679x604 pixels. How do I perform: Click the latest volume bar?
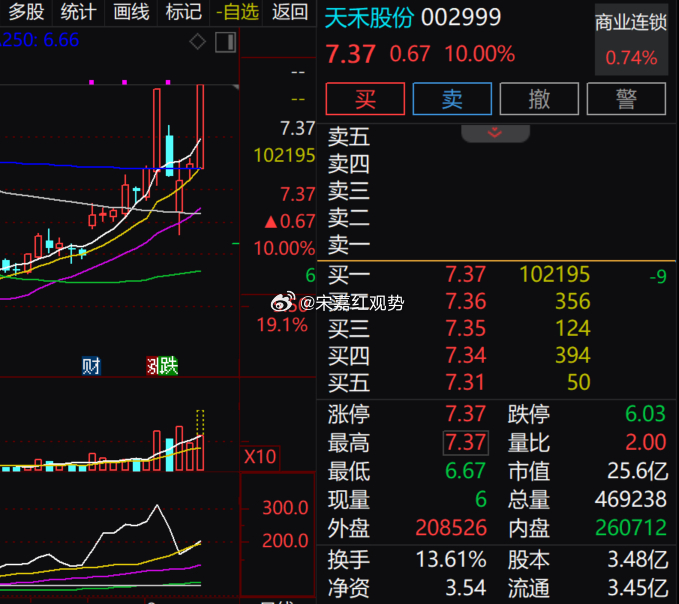[200, 453]
